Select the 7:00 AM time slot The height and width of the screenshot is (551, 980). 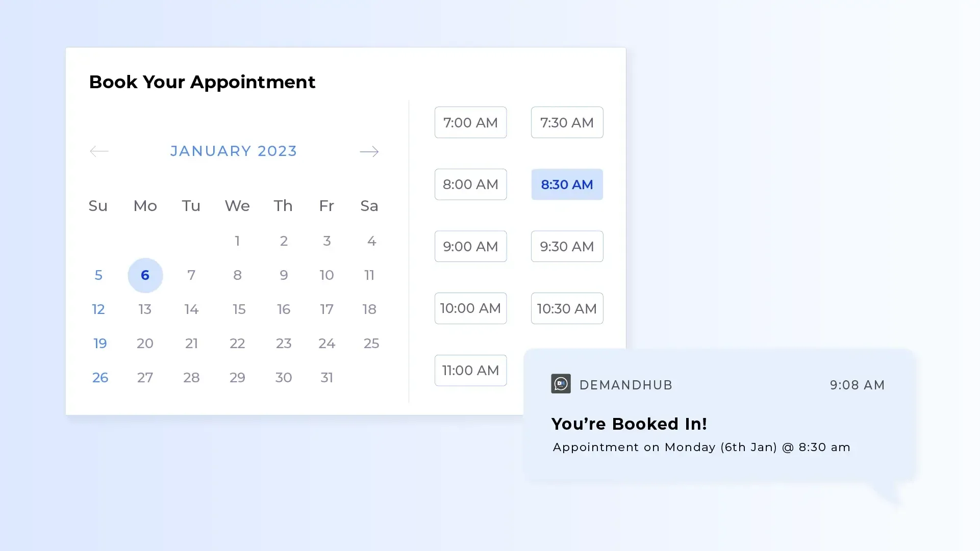pyautogui.click(x=470, y=122)
